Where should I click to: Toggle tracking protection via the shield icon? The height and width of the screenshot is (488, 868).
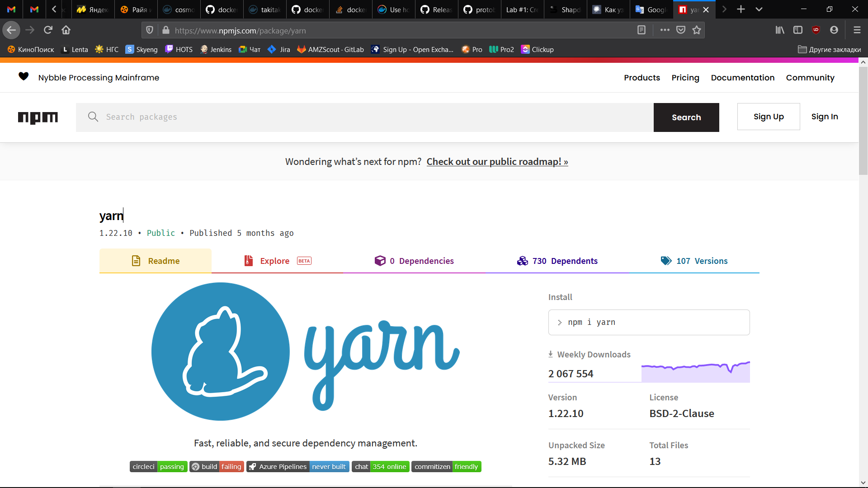(x=150, y=30)
